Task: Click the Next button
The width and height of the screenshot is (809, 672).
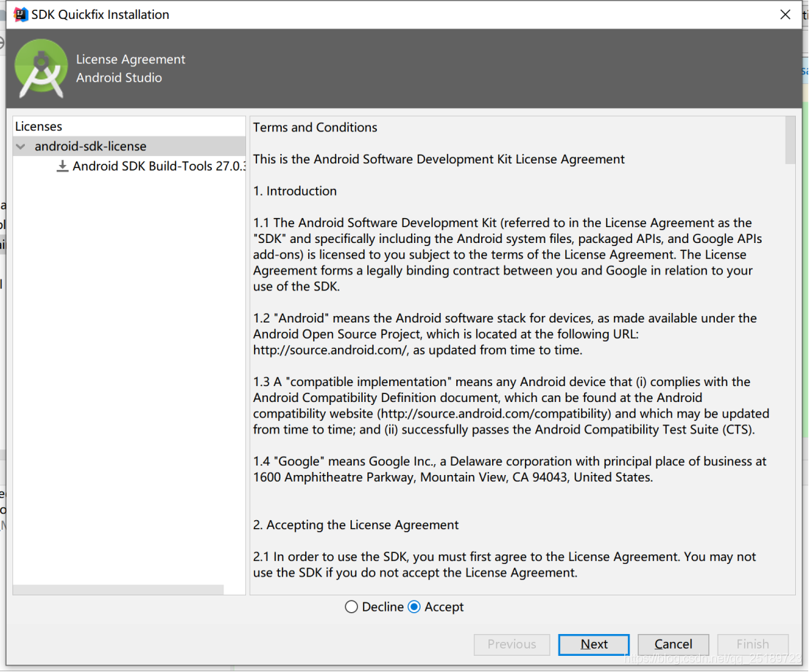Action: [594, 644]
